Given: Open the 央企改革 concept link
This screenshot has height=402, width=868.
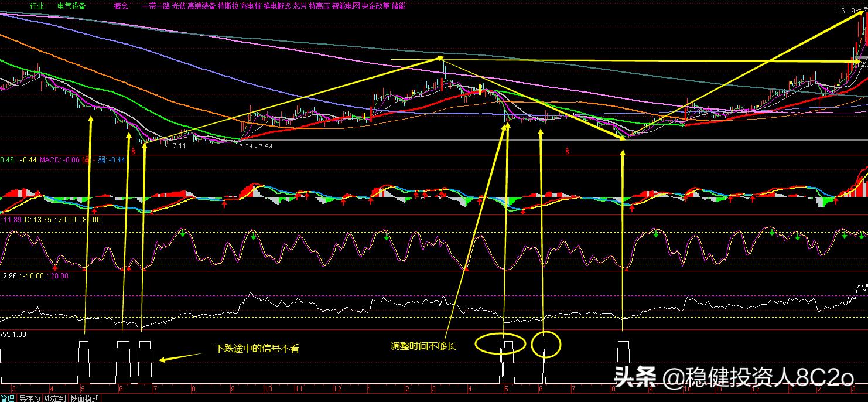Looking at the screenshot, I should (375, 6).
